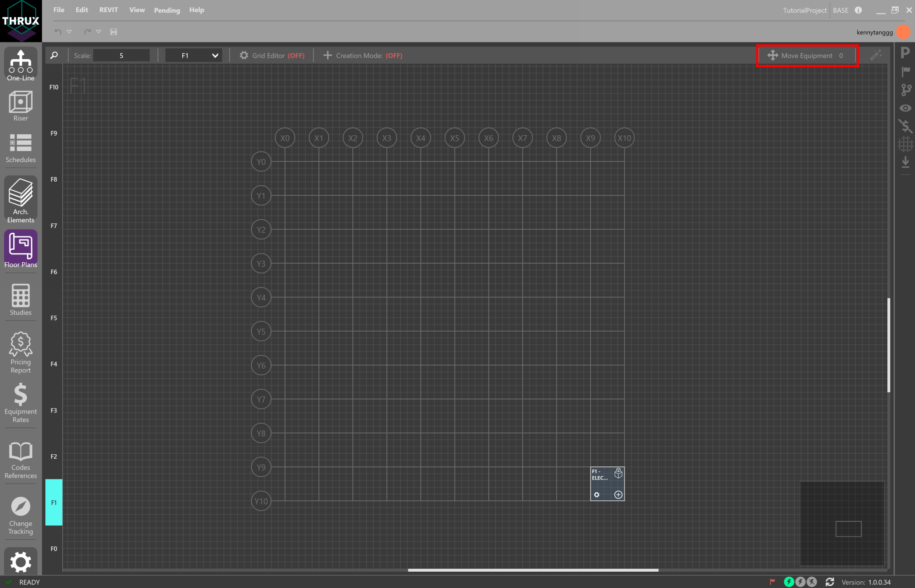Open the Studies panel
This screenshot has width=915, height=588.
[x=20, y=300]
